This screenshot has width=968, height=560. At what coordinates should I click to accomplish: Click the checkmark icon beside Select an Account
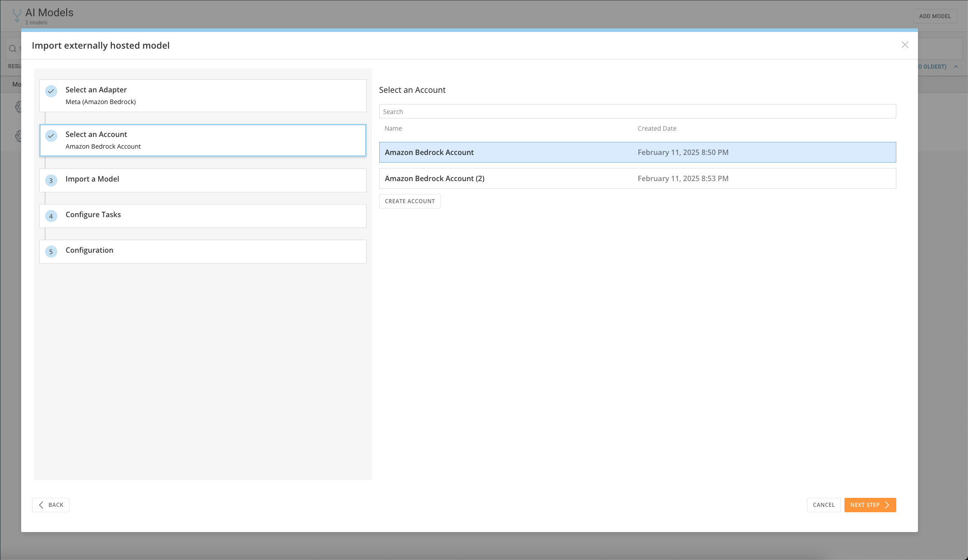(x=51, y=136)
